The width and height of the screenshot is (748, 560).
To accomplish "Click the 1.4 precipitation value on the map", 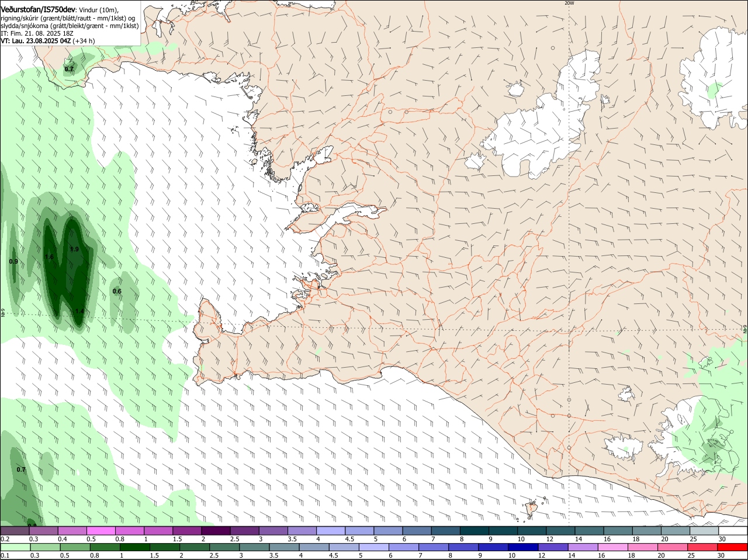I will tap(80, 312).
